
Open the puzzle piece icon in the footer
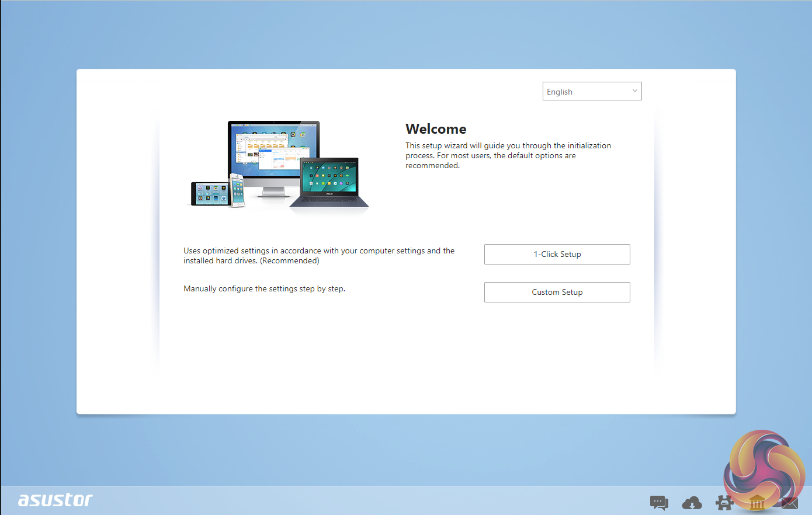click(x=724, y=503)
